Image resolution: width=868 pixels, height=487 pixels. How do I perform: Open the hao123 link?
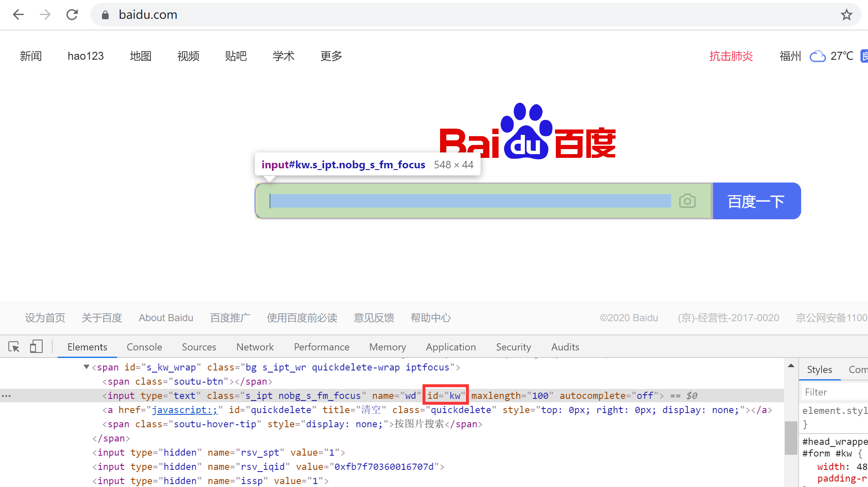click(x=86, y=56)
